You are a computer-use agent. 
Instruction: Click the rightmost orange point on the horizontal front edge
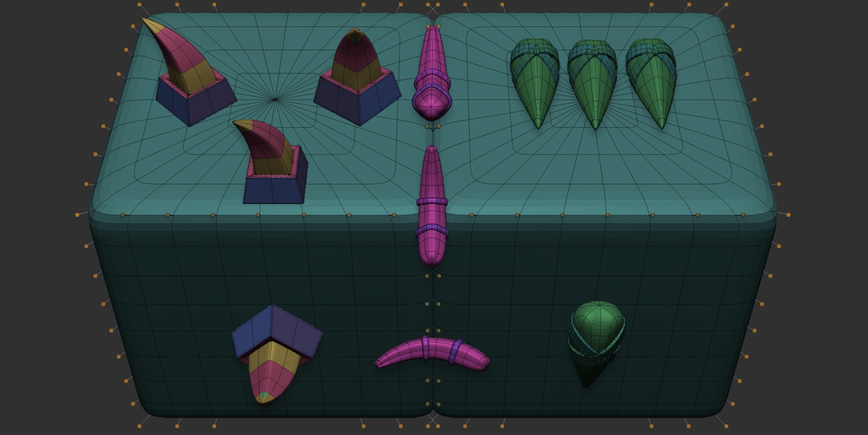coord(788,215)
